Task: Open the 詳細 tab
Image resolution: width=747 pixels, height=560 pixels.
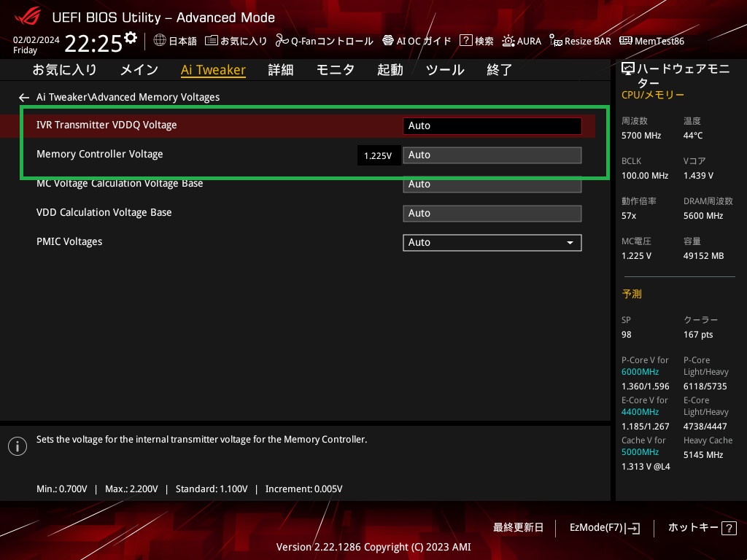Action: tap(281, 70)
